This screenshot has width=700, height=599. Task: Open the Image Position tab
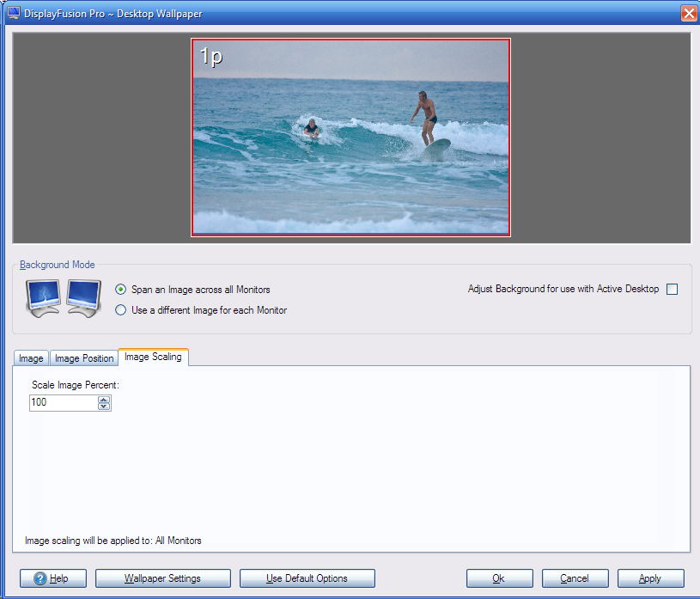pyautogui.click(x=84, y=358)
